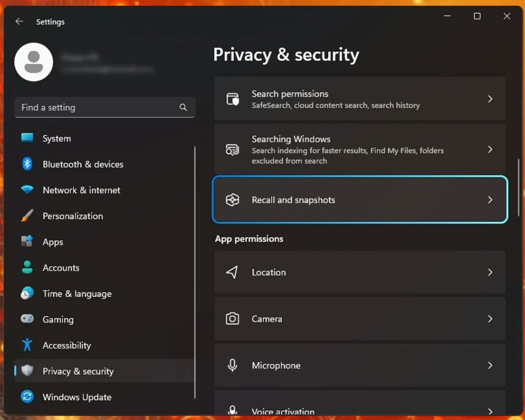The width and height of the screenshot is (525, 420).
Task: Open Searching Windows settings
Action: tap(360, 149)
